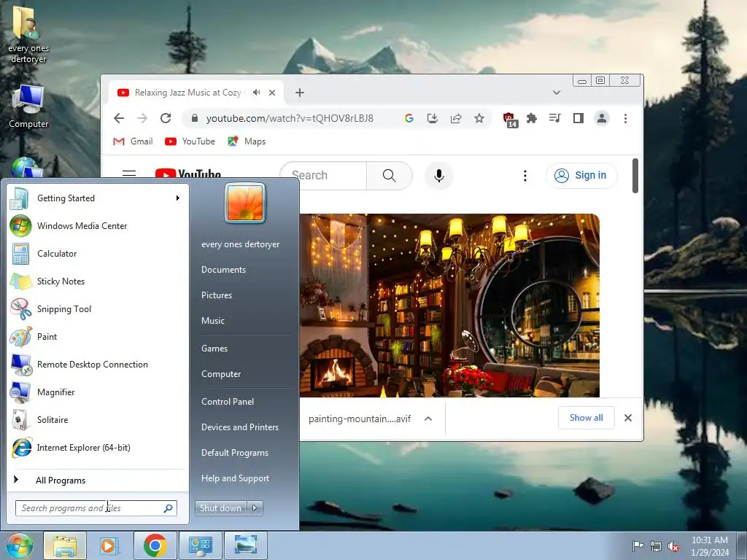The height and width of the screenshot is (560, 747).
Task: Open YouTube bookmark
Action: click(190, 141)
